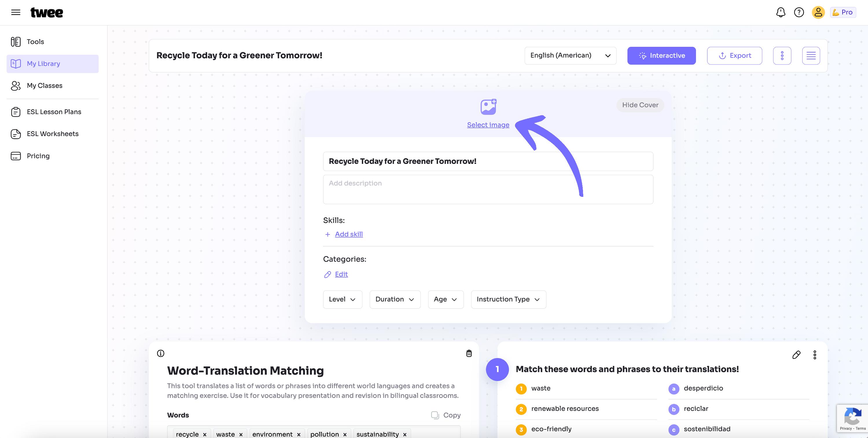Open Tools in the sidebar
The height and width of the screenshot is (438, 868).
53,42
